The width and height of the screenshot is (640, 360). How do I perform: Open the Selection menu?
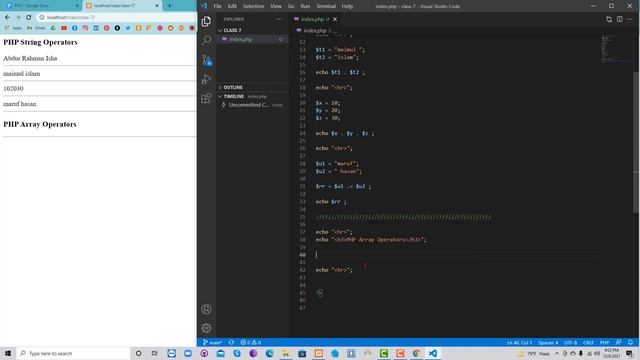(x=253, y=6)
